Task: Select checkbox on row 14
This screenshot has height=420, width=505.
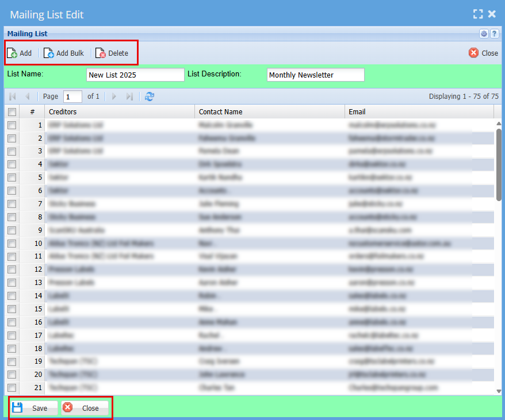Action: tap(12, 296)
